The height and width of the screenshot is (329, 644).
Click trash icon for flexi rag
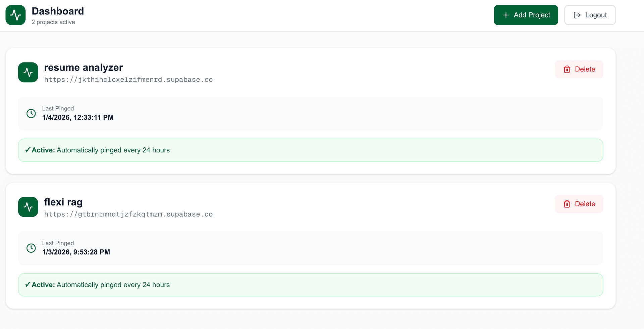(x=567, y=204)
